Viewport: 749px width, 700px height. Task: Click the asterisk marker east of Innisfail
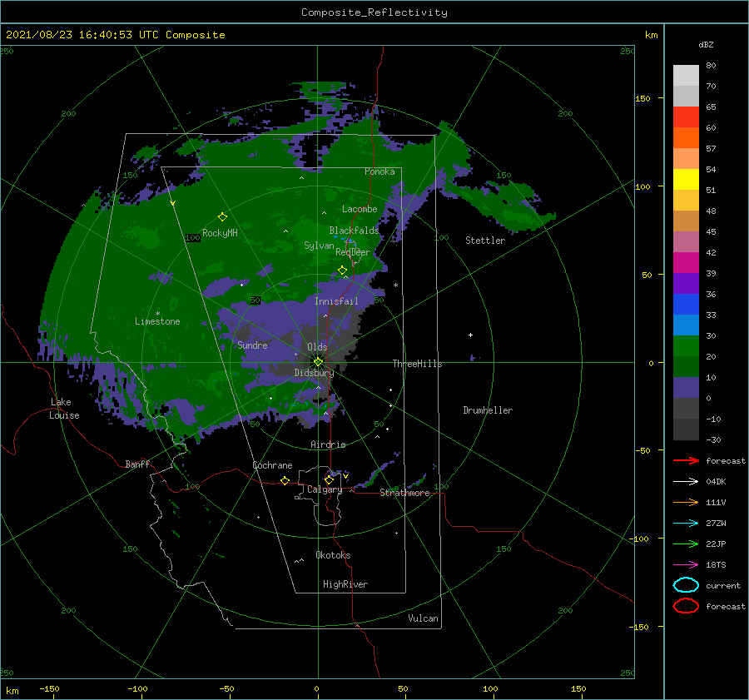point(395,285)
